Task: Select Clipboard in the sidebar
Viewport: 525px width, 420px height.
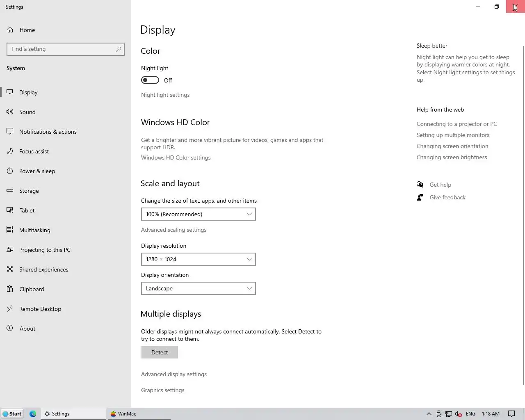Action: point(66,289)
